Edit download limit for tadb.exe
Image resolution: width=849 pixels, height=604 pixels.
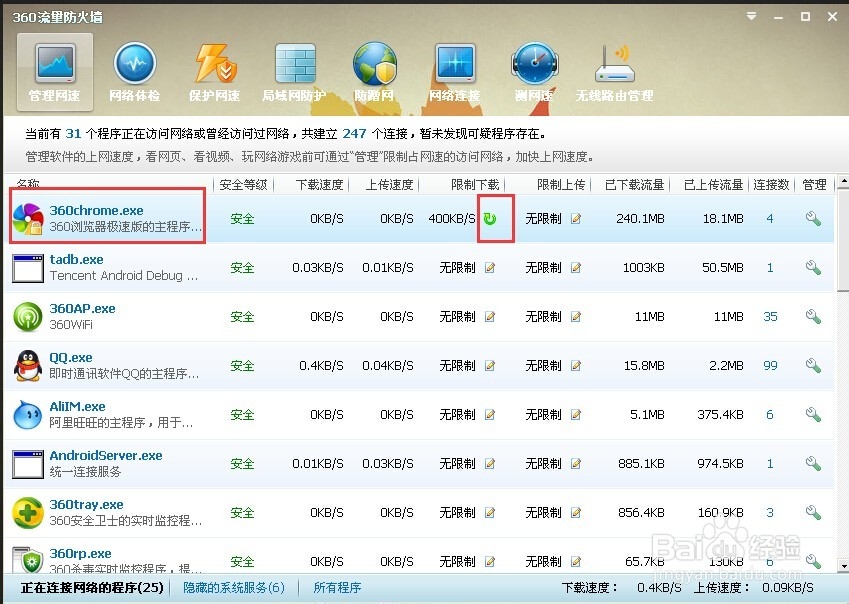[490, 267]
